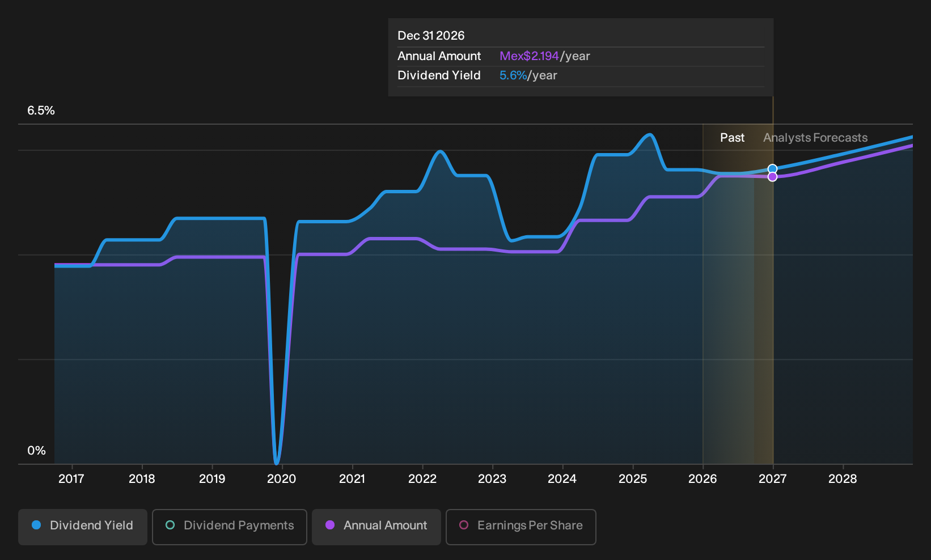Click the 2019 x-axis label
The width and height of the screenshot is (931, 560).
[212, 479]
